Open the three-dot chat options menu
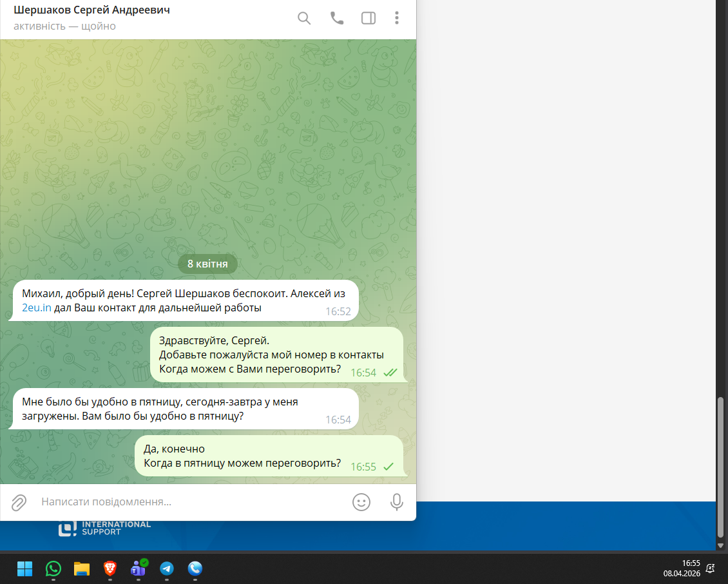728x584 pixels. tap(396, 18)
